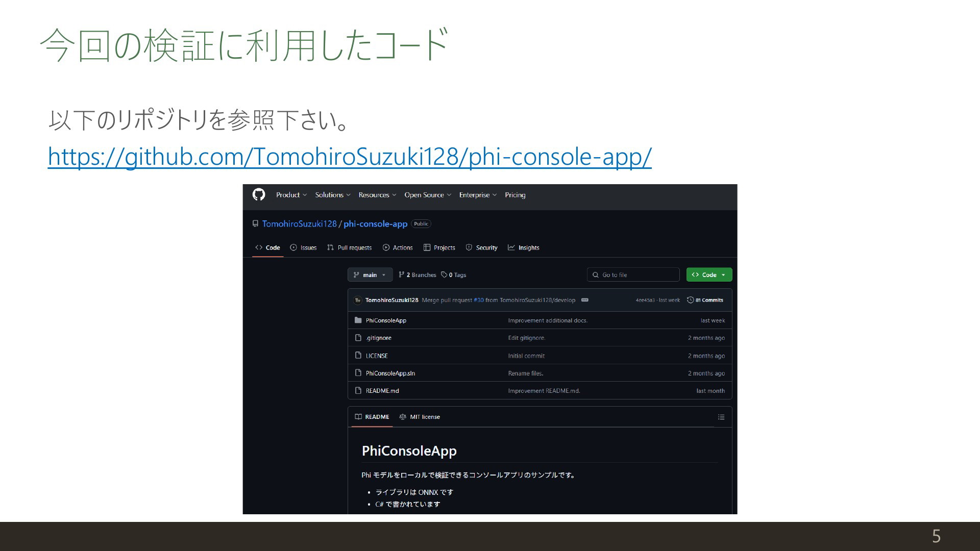Click the PhiConsoleApp README heading
The width and height of the screenshot is (980, 551).
409,451
